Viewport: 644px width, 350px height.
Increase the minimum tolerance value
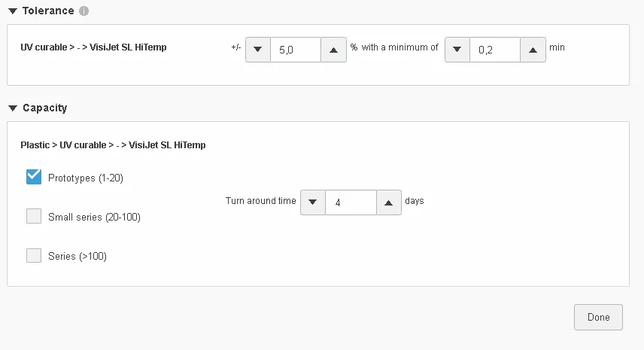point(533,50)
